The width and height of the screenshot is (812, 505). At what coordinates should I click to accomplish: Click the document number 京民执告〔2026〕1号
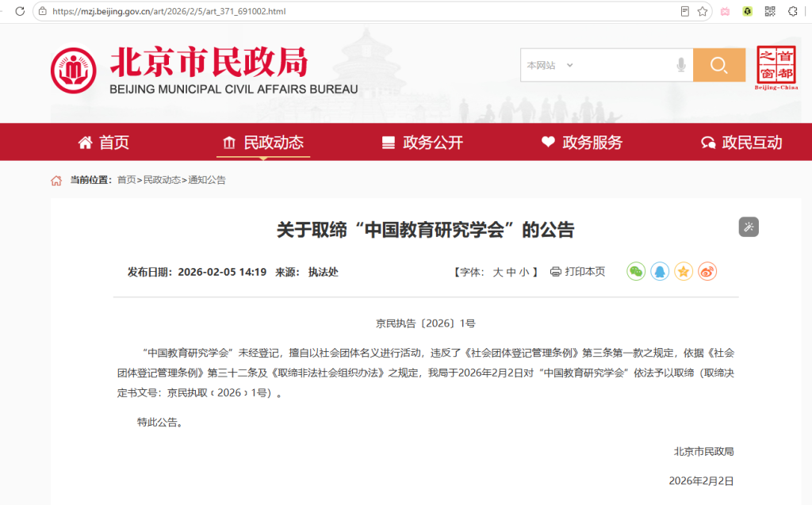[426, 323]
